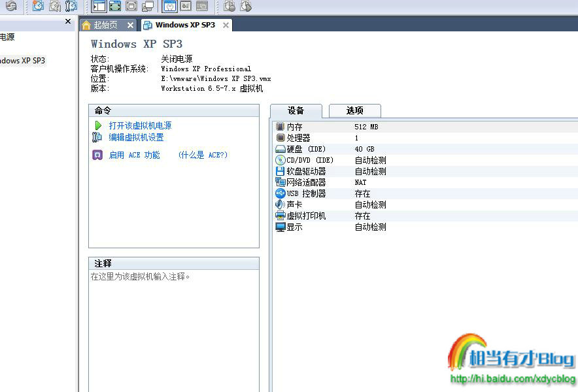
Task: Click the display monitor icon
Action: [280, 227]
